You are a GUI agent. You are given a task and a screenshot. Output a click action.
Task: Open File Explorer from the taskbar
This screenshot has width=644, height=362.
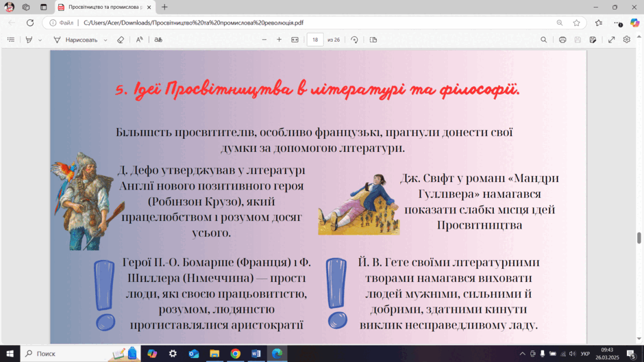(x=214, y=353)
